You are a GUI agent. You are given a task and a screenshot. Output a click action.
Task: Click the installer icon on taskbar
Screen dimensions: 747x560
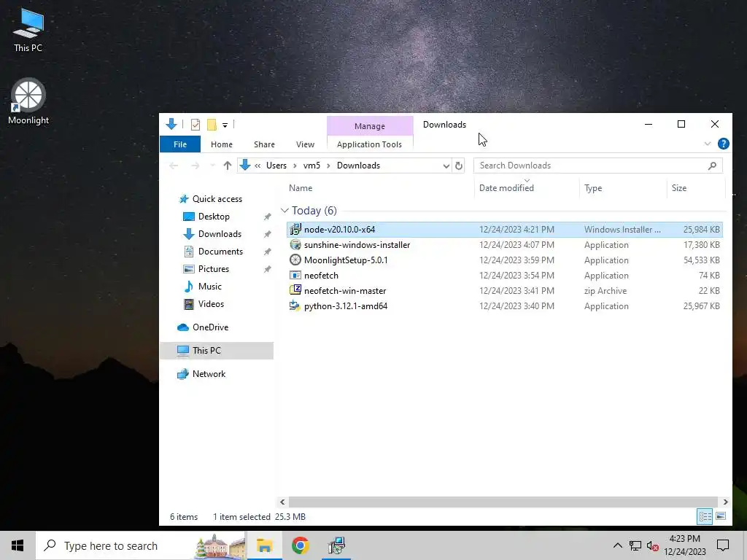[x=336, y=545]
